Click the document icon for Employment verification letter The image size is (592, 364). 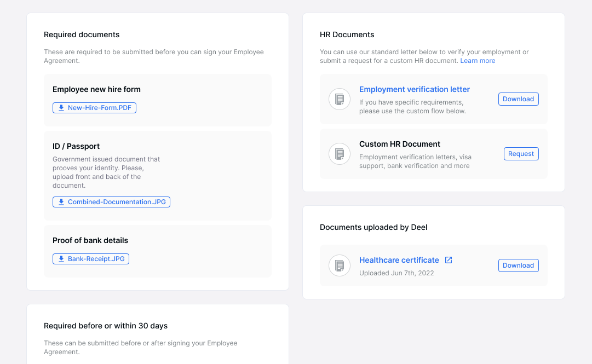340,99
